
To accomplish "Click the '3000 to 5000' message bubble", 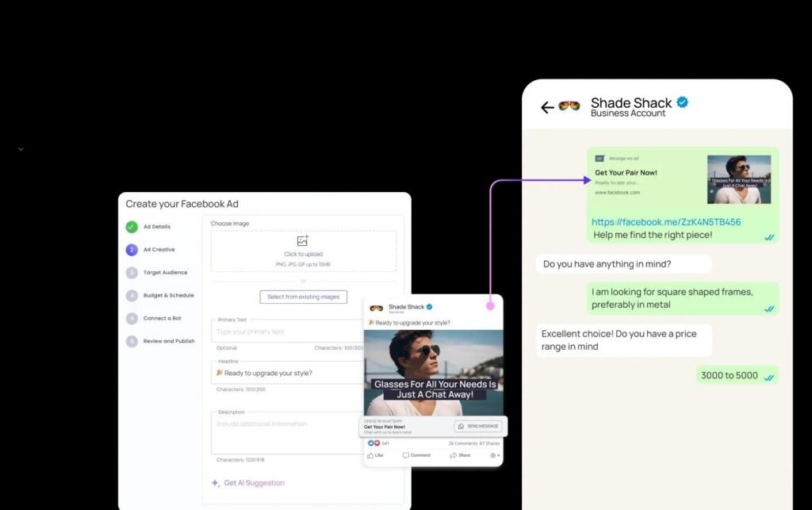I will point(737,375).
